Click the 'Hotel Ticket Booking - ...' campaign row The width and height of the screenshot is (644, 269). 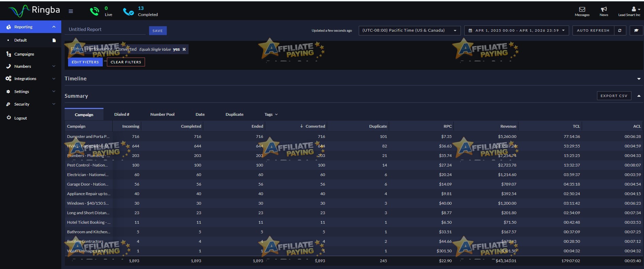[354, 222]
